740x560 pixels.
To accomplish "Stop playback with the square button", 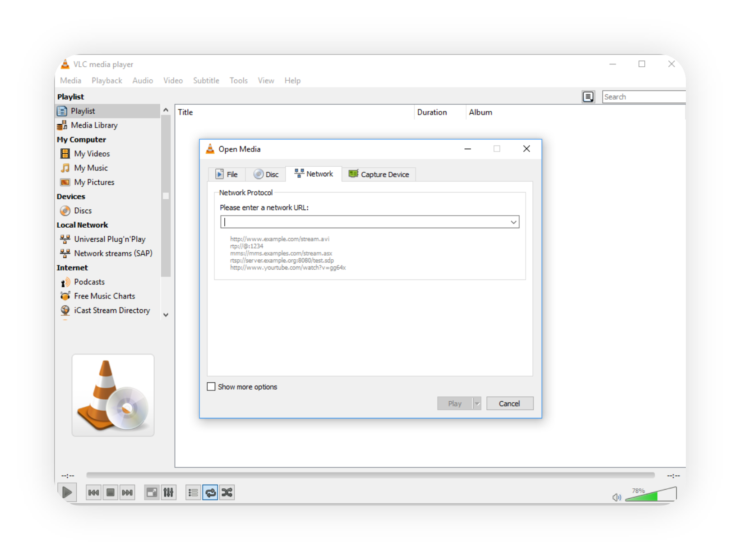I will coord(110,492).
